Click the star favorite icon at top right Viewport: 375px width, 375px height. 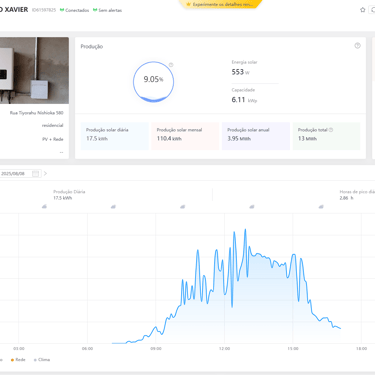363,10
